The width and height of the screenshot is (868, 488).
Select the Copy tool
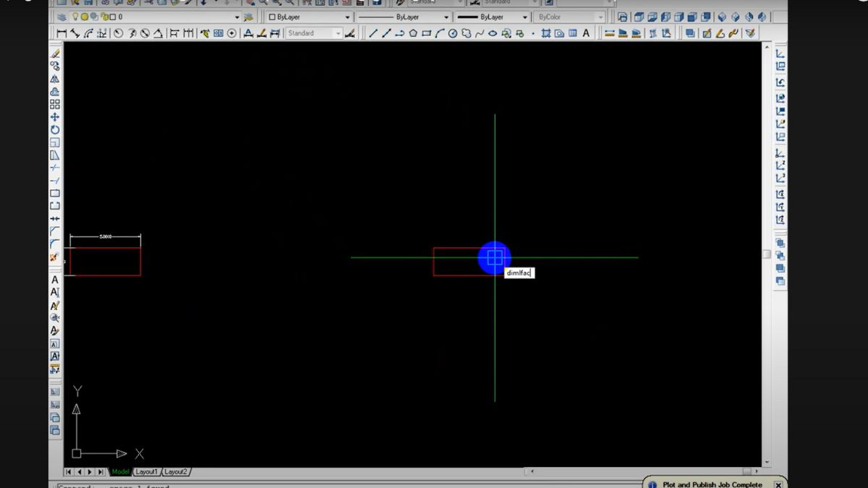(55, 65)
